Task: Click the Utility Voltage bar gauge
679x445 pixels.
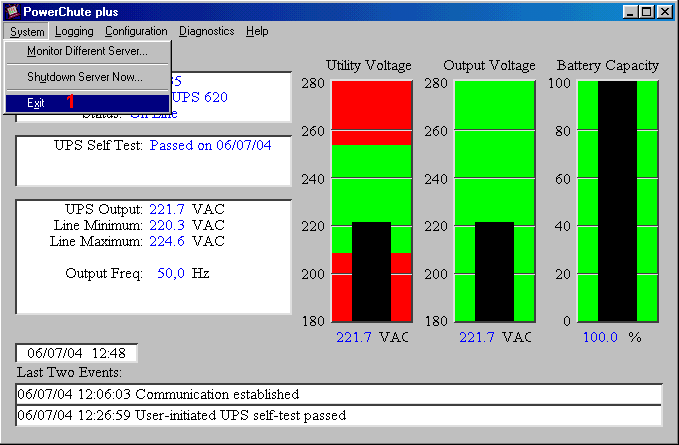Action: [372, 201]
